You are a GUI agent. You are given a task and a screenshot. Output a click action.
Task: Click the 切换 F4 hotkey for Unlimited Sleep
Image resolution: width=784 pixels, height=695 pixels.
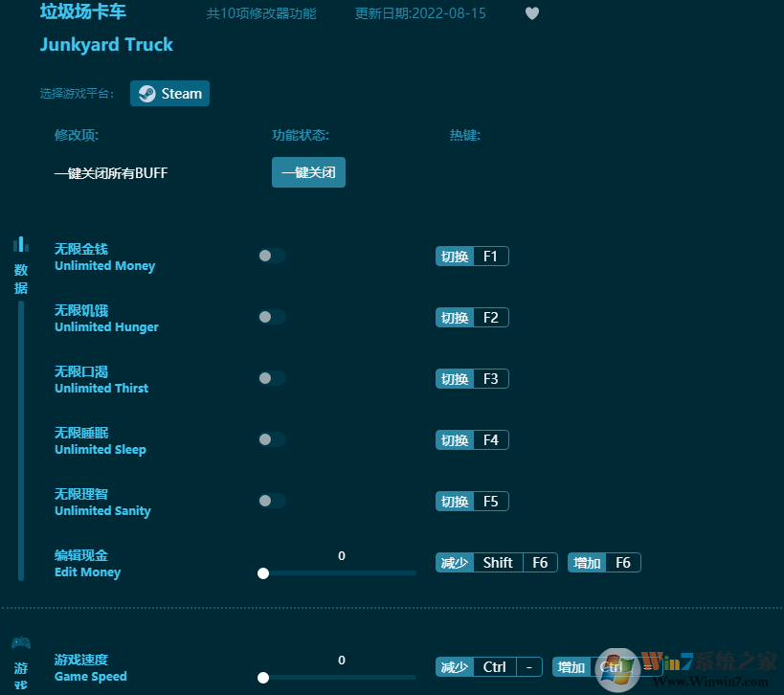click(x=471, y=439)
